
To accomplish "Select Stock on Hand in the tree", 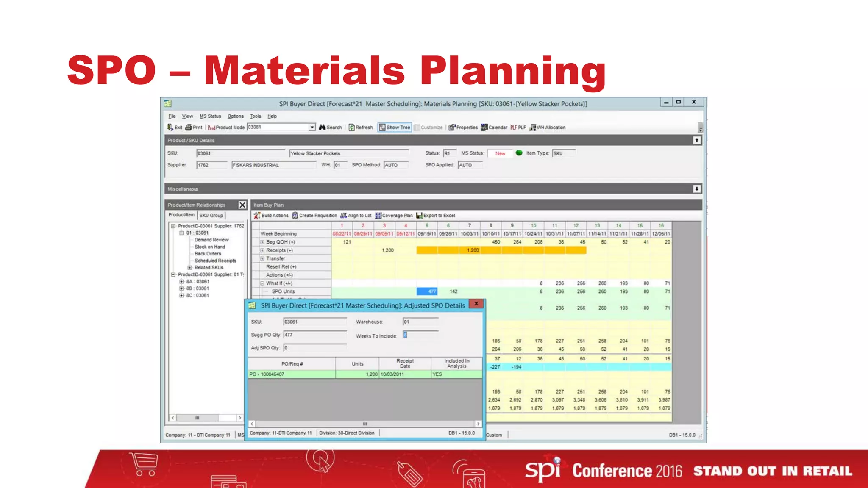I will (210, 247).
